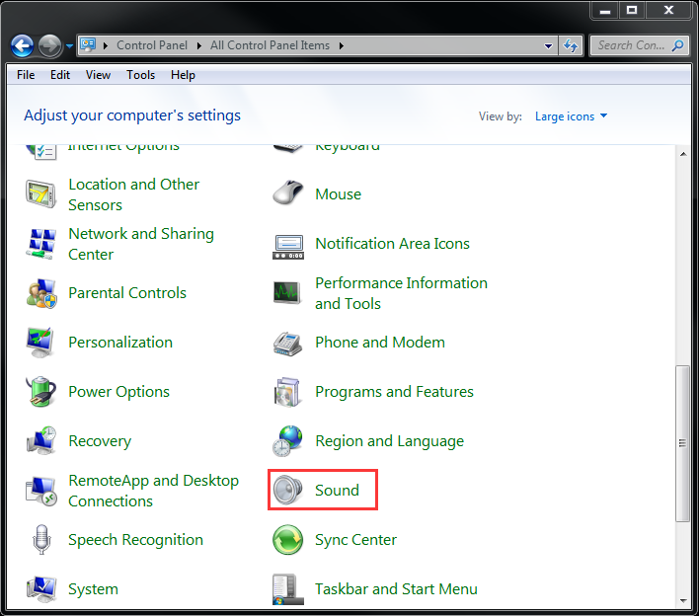The image size is (699, 616).
Task: Open the Edit menu
Action: (x=60, y=75)
